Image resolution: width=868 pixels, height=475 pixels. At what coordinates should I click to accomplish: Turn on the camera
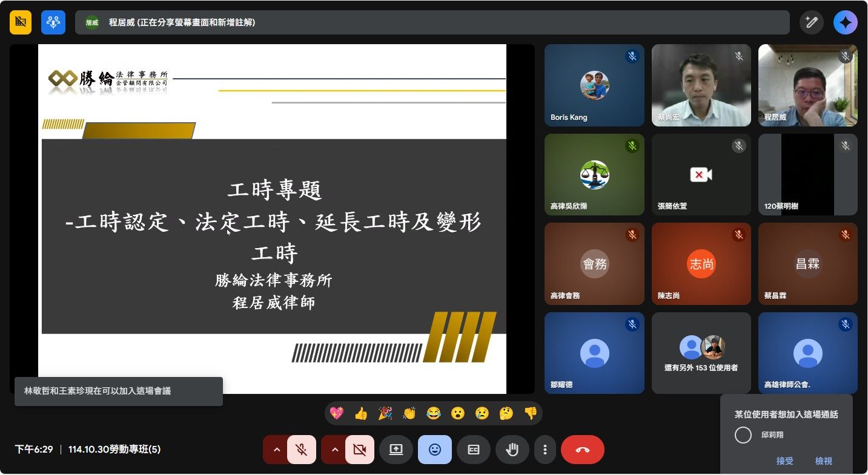coord(360,450)
